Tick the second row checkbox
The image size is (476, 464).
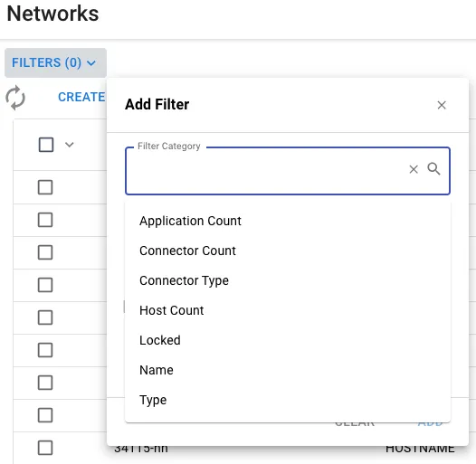45,220
